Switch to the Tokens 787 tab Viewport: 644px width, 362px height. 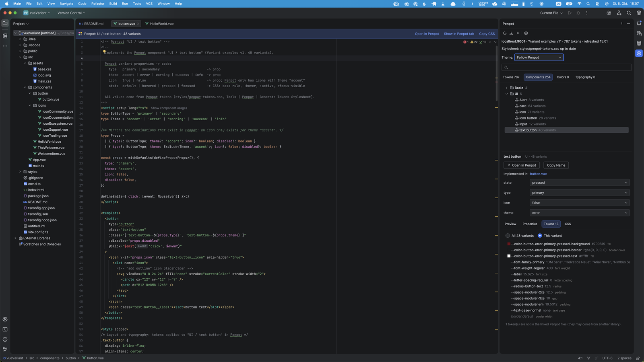coord(511,77)
